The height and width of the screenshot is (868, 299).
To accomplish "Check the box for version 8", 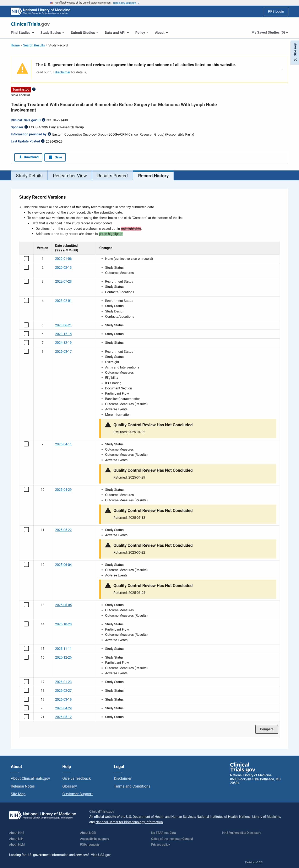I will pyautogui.click(x=26, y=351).
